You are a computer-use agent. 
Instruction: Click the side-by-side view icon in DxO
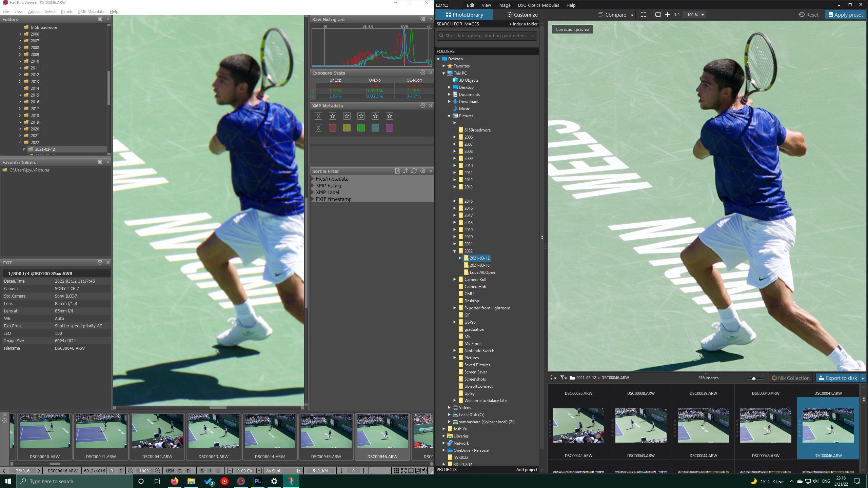click(x=643, y=15)
